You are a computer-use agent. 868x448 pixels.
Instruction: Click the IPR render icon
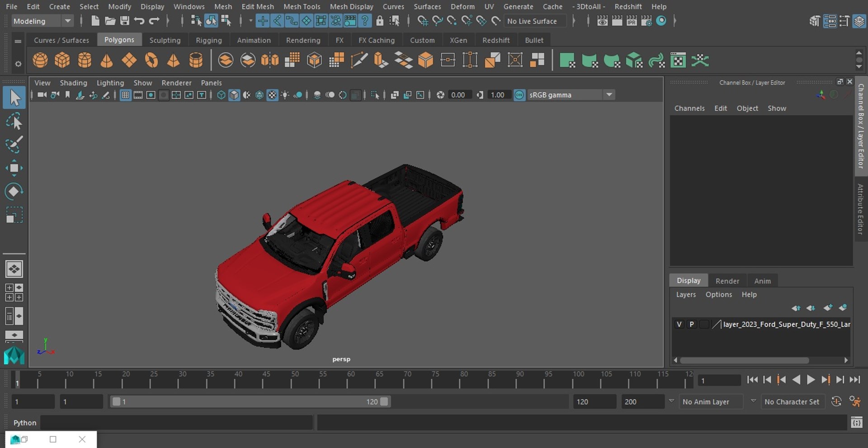pyautogui.click(x=632, y=21)
